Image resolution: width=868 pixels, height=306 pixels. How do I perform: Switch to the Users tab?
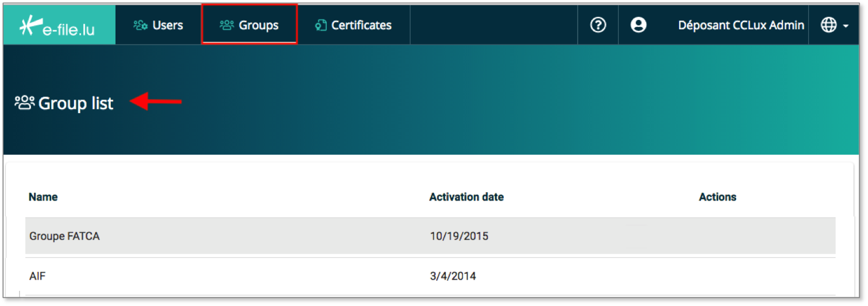pos(168,25)
